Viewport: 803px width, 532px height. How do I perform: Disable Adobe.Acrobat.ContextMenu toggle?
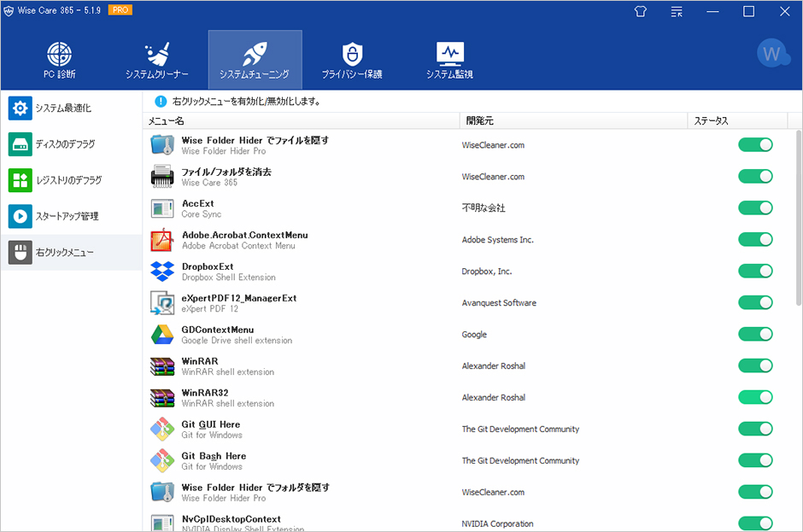pyautogui.click(x=755, y=240)
